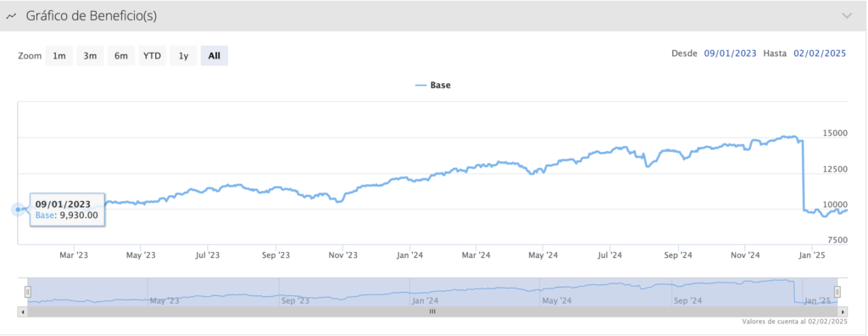Select the 1y zoom button
The height and width of the screenshot is (336, 868).
tap(183, 56)
